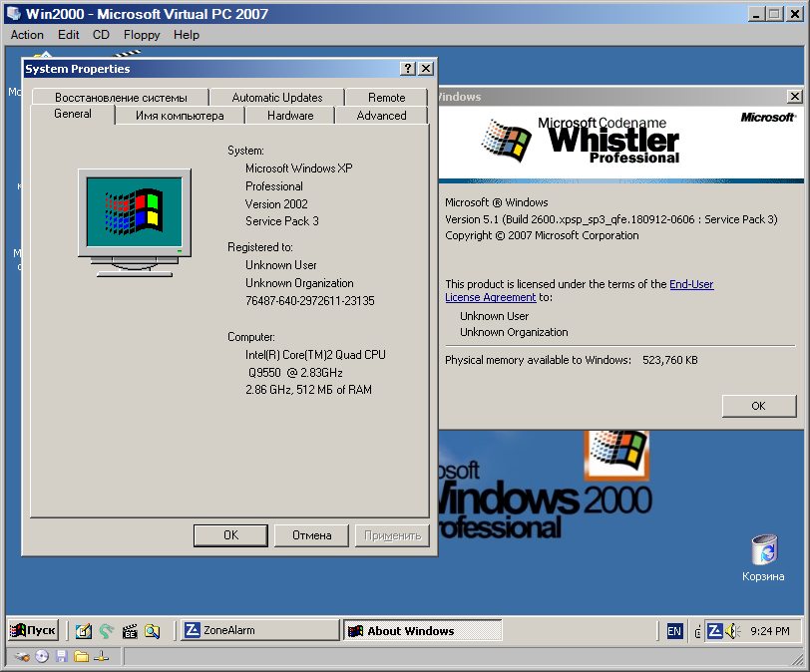Viewport: 810px width, 672px height.
Task: Click the 'Q9550 @ 2.83GHz' line
Action: pyautogui.click(x=295, y=373)
